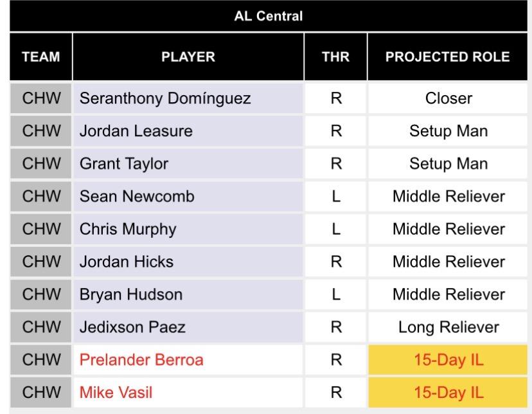Screen dimensions: 532x414
Task: Click the Closer role cell
Action: [x=448, y=99]
